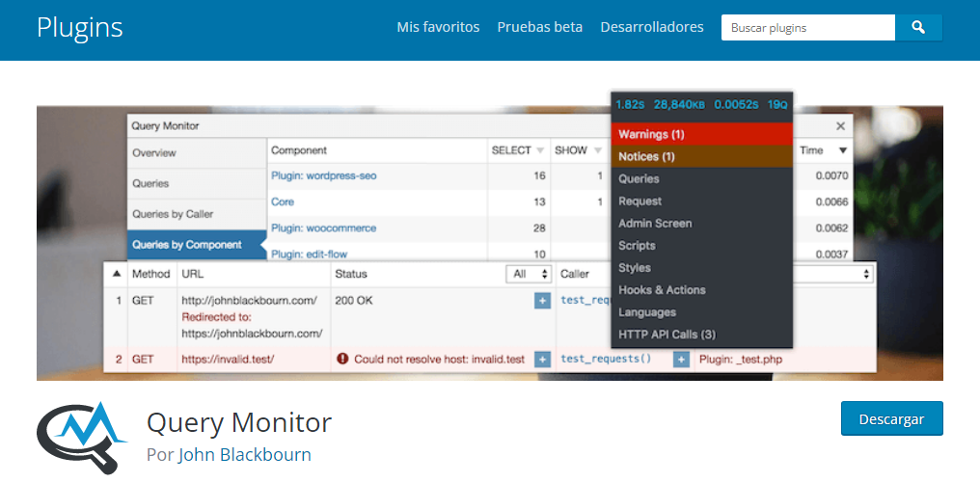Screen dimensions: 980x483
Task: Click the plus icon next to test_requests()
Action: pyautogui.click(x=681, y=360)
